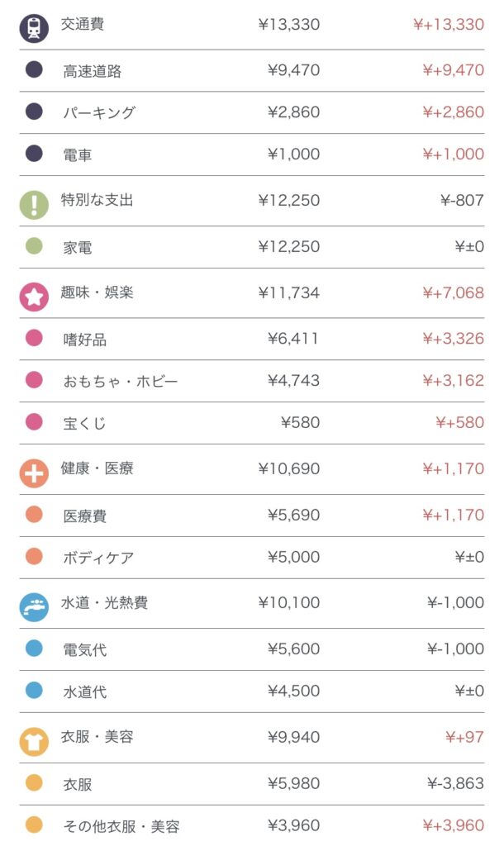Select the 家電 subcategory
This screenshot has width=504, height=846.
(77, 247)
